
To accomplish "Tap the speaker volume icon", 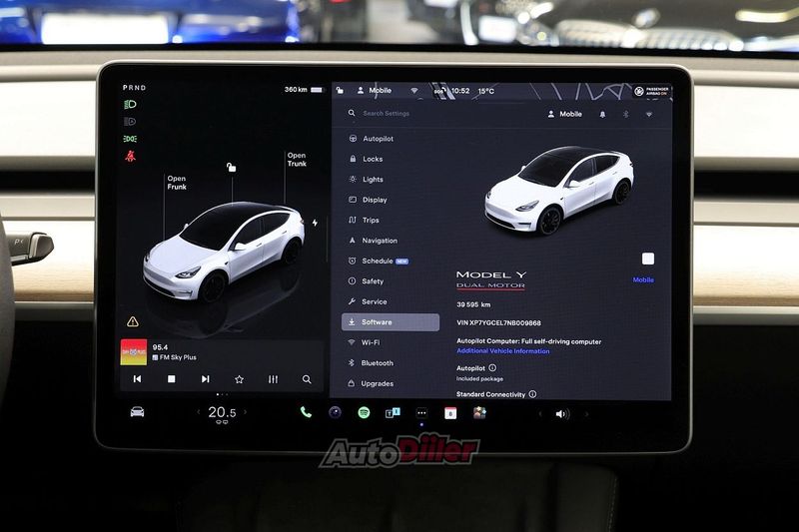I will point(562,414).
